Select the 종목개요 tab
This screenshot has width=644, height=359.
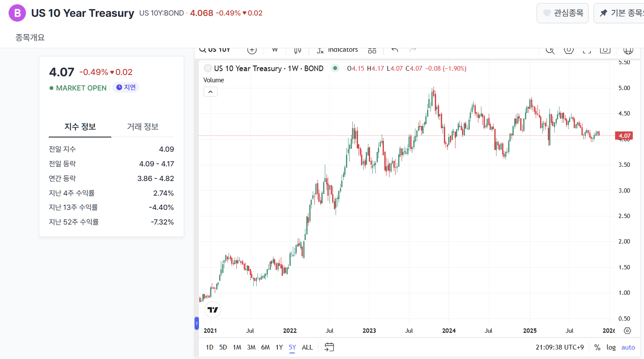pos(30,37)
